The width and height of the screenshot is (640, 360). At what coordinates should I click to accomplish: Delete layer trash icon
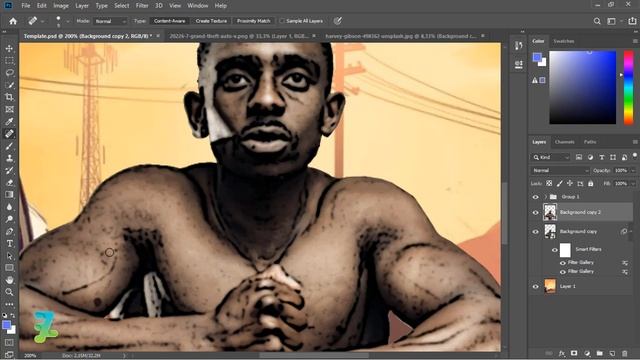click(624, 353)
